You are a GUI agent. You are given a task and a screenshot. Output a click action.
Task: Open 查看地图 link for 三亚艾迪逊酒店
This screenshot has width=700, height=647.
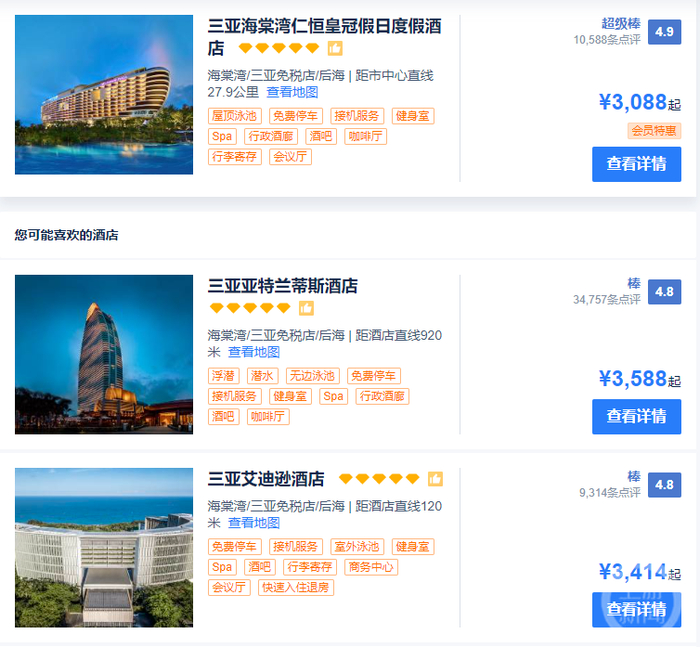click(254, 522)
